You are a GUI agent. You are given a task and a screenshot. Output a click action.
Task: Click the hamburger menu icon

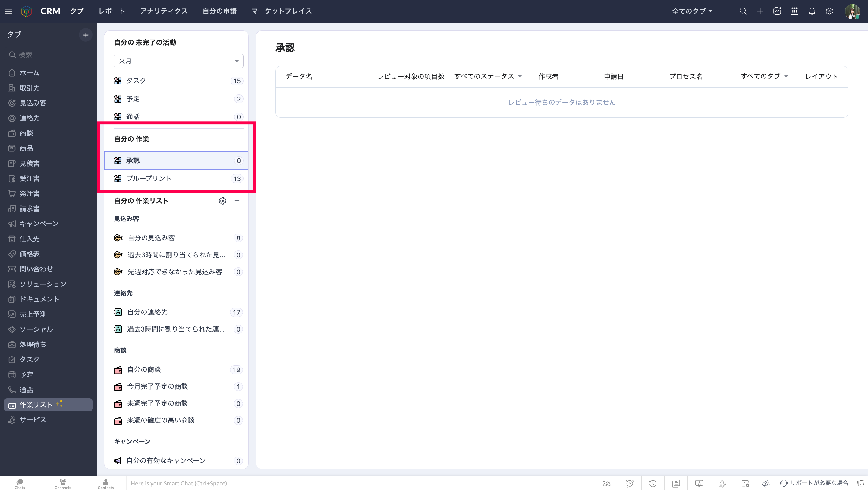coord(8,11)
